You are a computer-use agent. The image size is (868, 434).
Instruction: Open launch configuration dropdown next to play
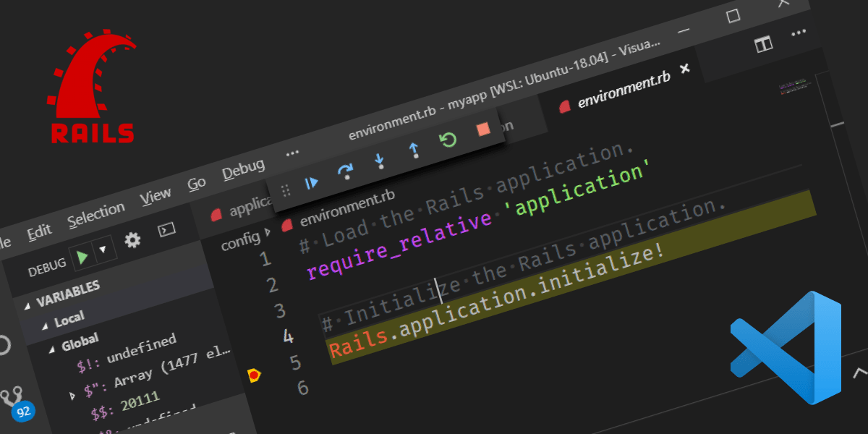[103, 250]
